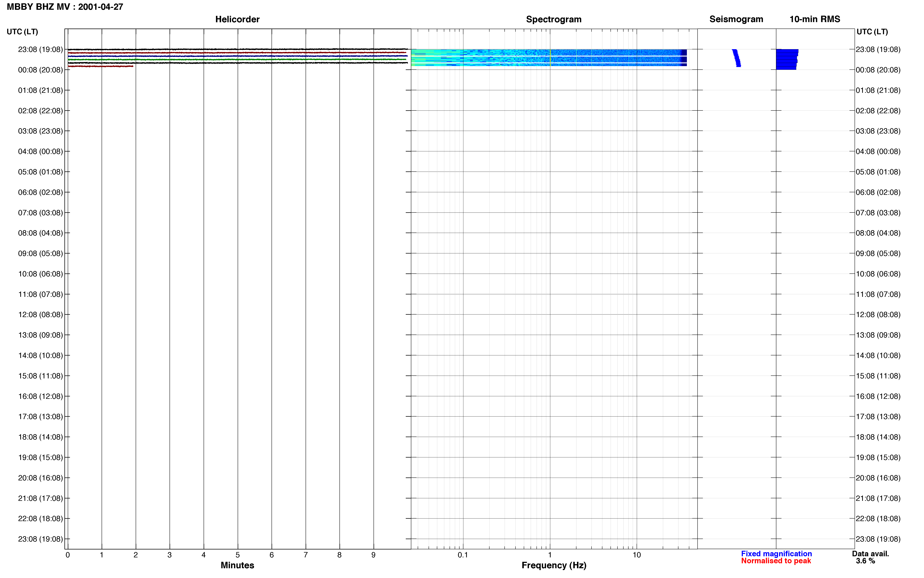Click the '00:08 (20:08)' label on left axis
The image size is (924, 578).
click(40, 70)
